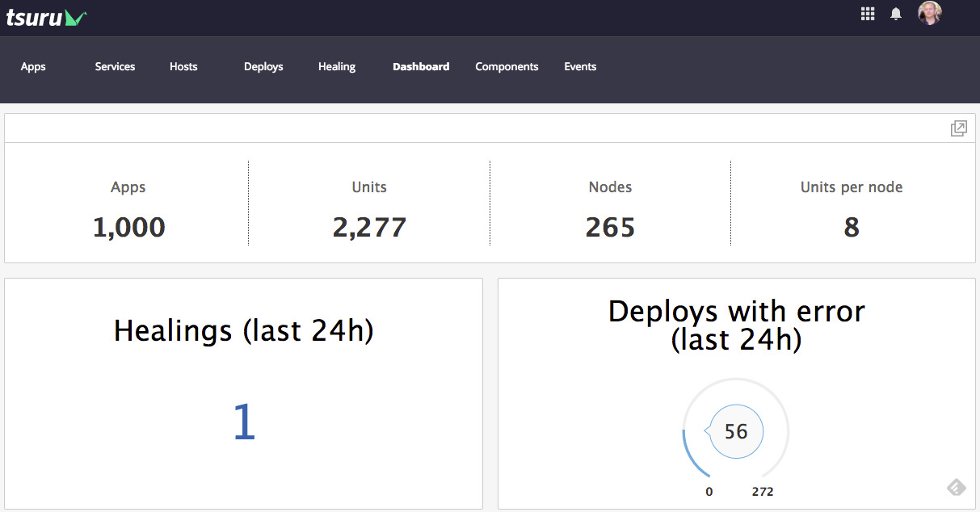Click the watermark icon in Deploys panel corner

pos(956,487)
